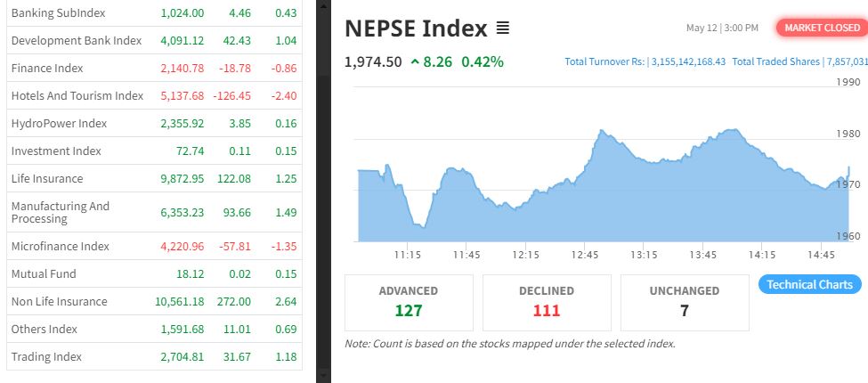Select the Unchanged stocks count box
The height and width of the screenshot is (383, 868).
tap(685, 302)
